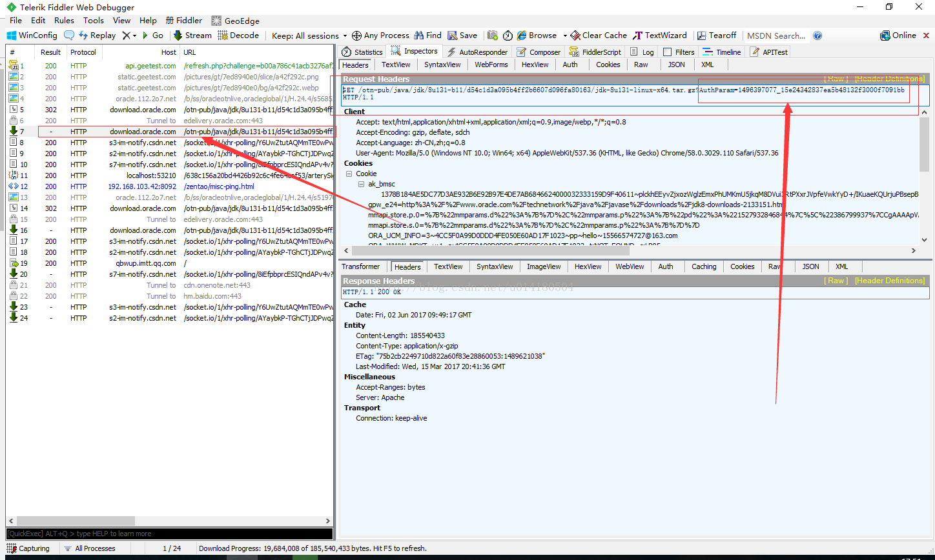
Task: Open TextWizard tool
Action: [661, 35]
